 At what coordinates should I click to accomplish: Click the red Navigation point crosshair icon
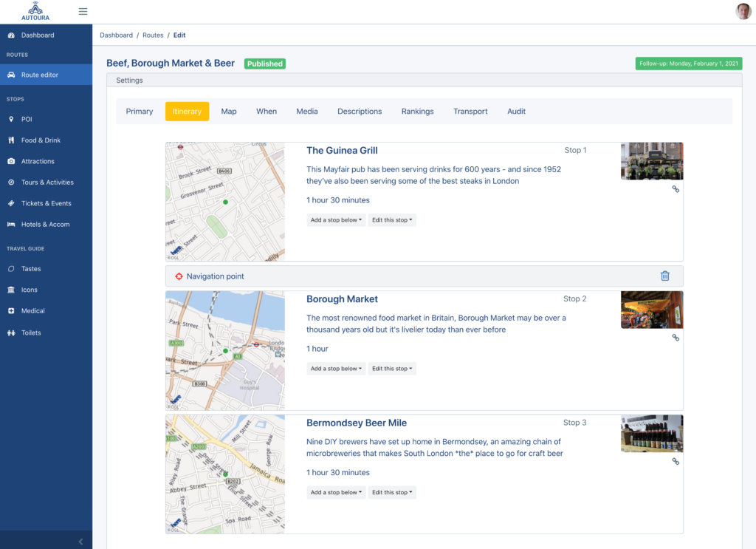point(179,276)
